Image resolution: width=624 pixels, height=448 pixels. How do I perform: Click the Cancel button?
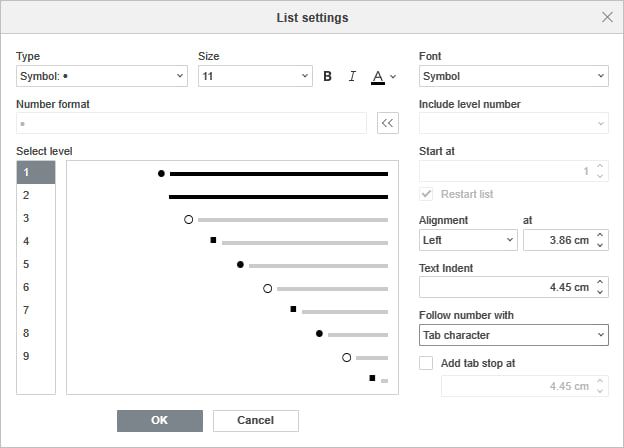pos(256,420)
